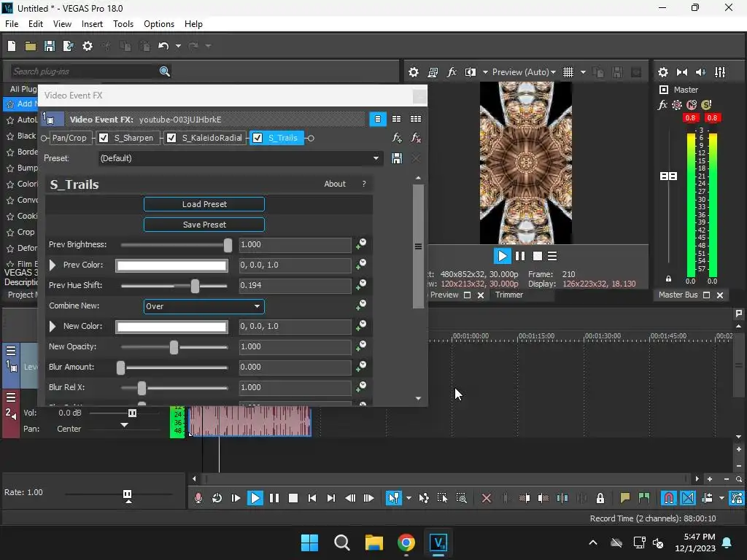Save the S_Trails preset with the disk icon
Viewport: 747px width, 560px height.
pos(396,158)
